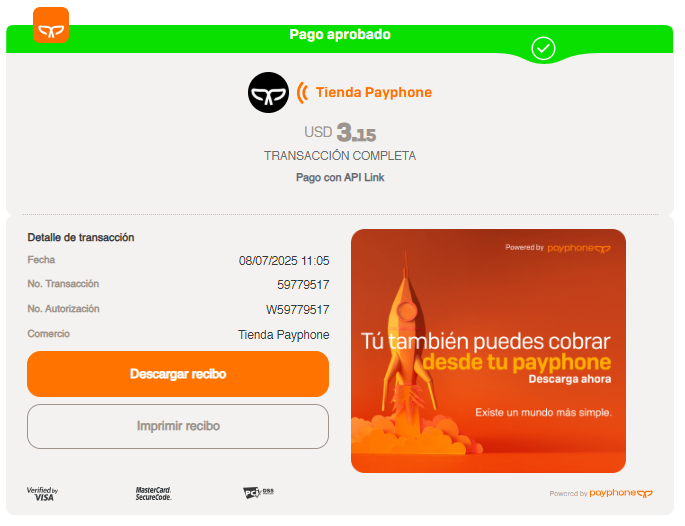Viewport: 685px width, 526px height.
Task: Click the MasterCard SecureCode badge
Action: coord(153,494)
